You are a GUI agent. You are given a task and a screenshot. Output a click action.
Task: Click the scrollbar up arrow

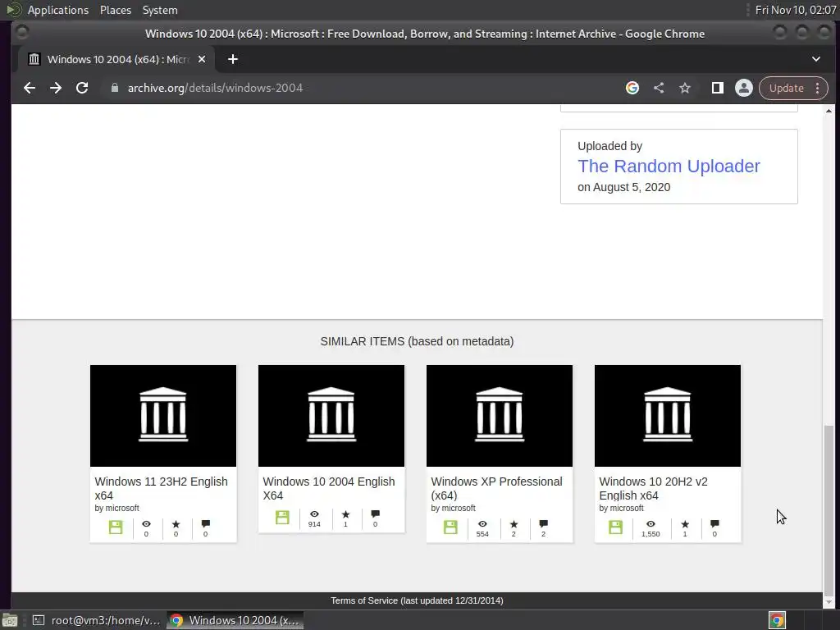point(829,111)
